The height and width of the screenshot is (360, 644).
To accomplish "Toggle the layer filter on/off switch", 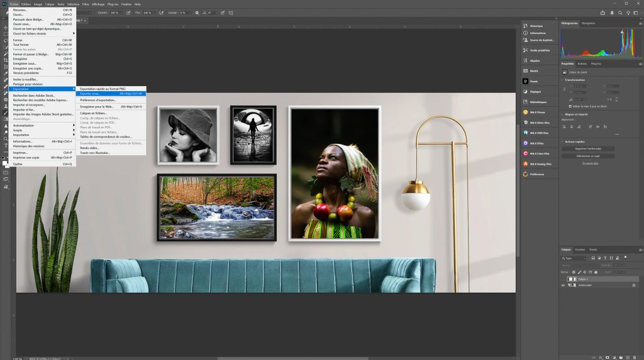I will [x=626, y=258].
